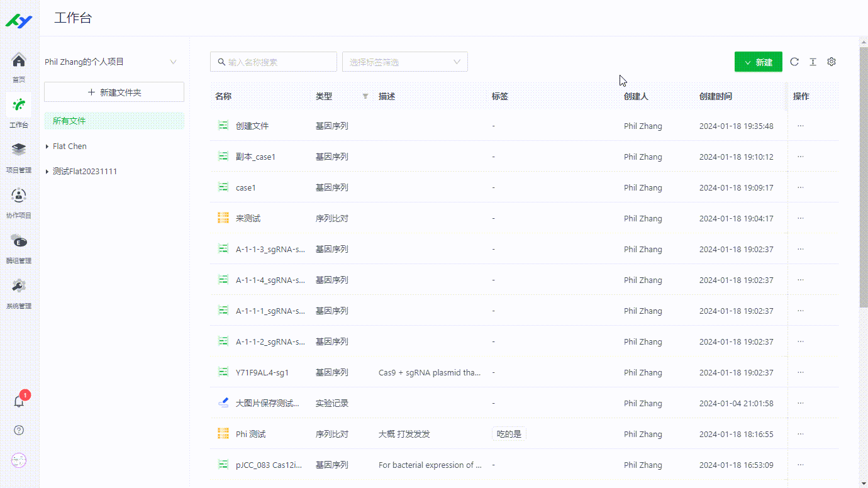Click the 输入名称搜索 search field
The height and width of the screenshot is (488, 868).
(274, 62)
